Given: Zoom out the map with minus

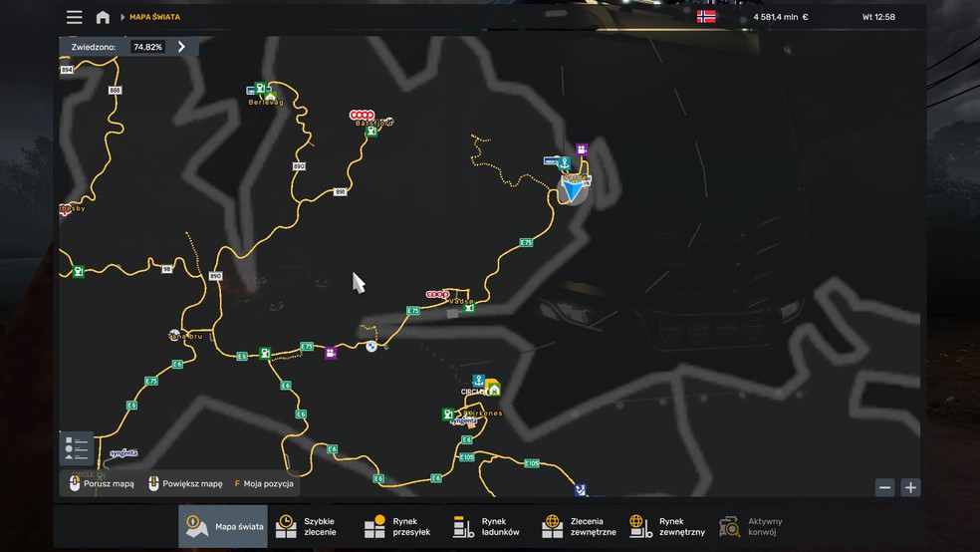Looking at the screenshot, I should click(x=884, y=487).
